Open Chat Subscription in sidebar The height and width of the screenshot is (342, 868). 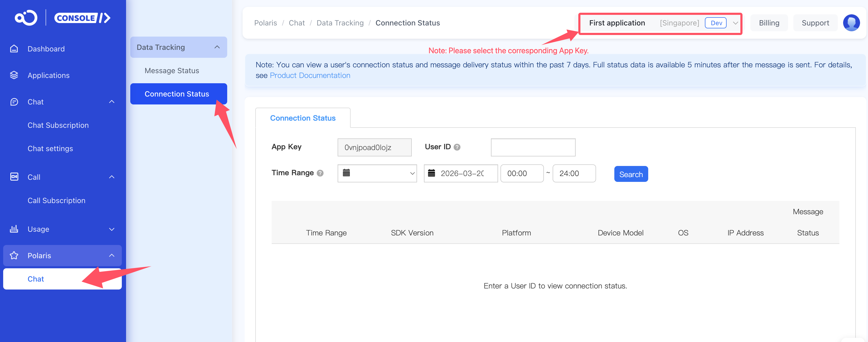(58, 125)
